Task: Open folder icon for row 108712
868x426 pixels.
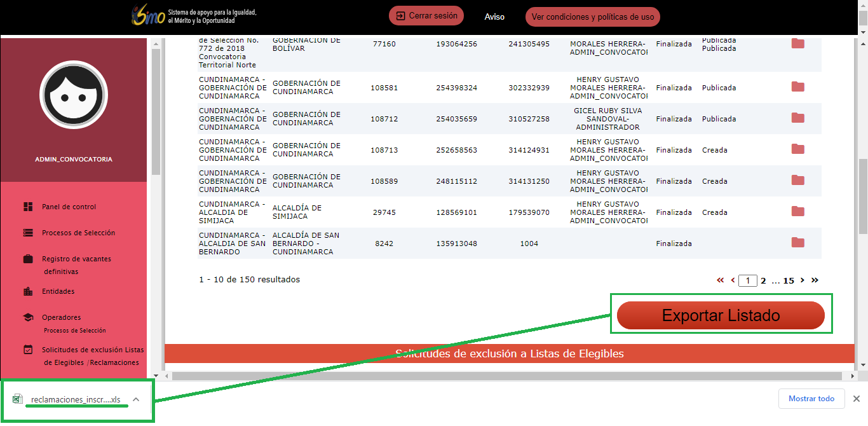Action: click(797, 118)
